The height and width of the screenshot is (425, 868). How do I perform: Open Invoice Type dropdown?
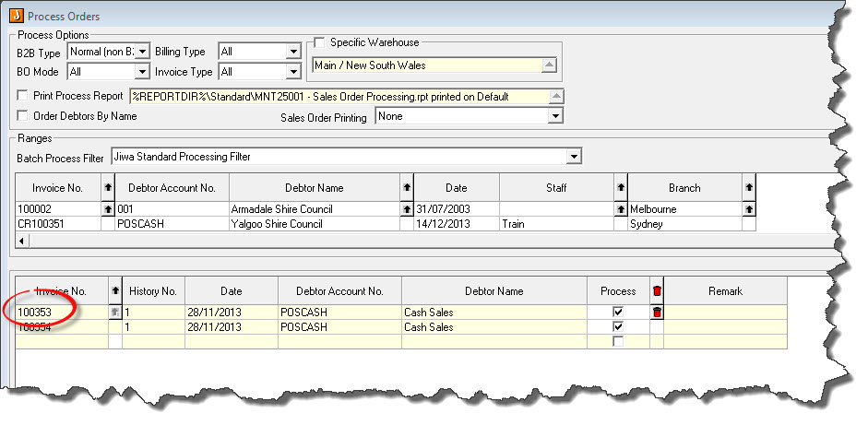click(x=294, y=71)
